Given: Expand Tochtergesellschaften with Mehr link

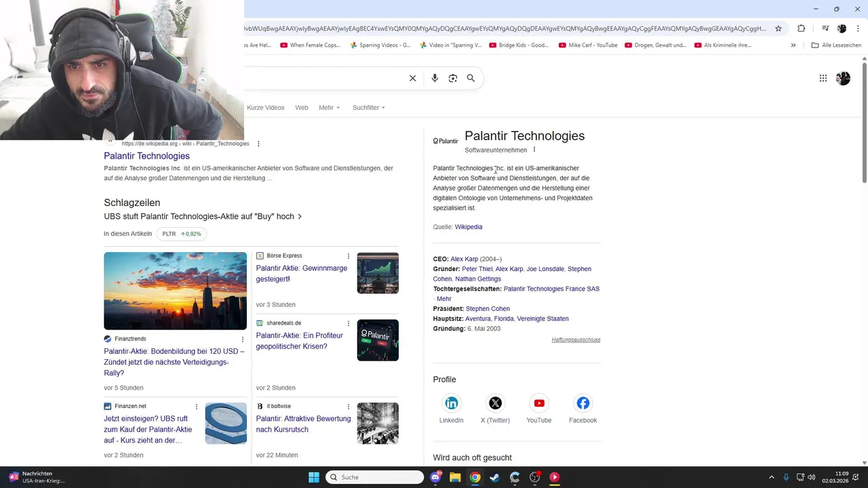Looking at the screenshot, I should (x=444, y=299).
